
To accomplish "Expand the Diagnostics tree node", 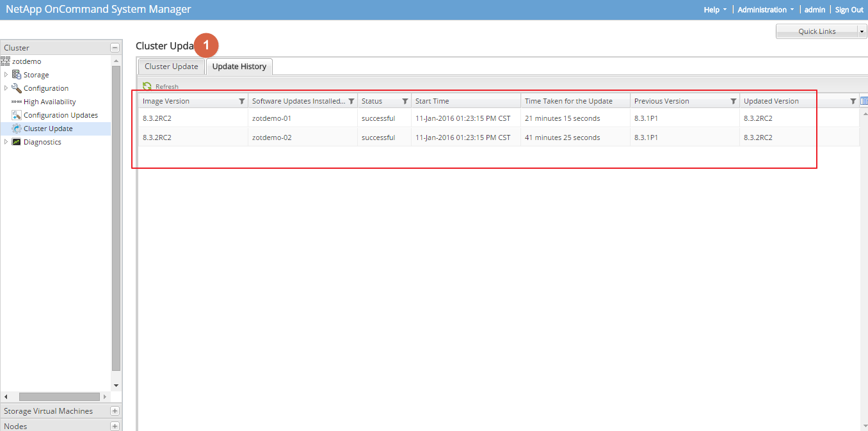I will (6, 142).
